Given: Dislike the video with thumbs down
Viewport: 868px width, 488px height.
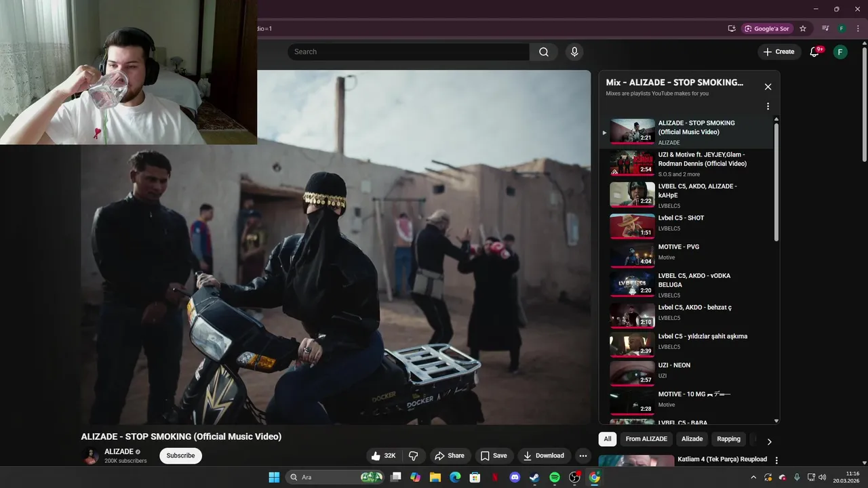Looking at the screenshot, I should point(413,455).
